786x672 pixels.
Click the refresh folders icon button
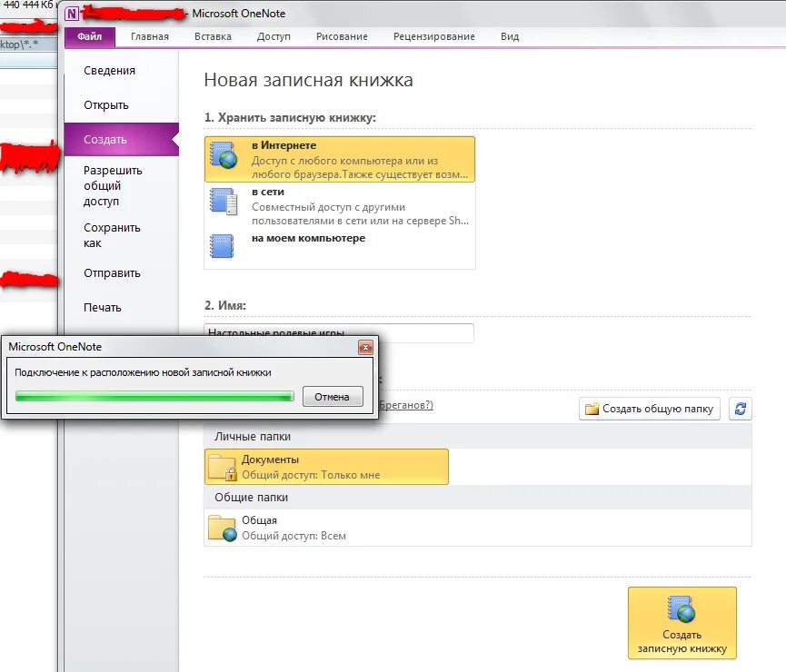click(x=741, y=409)
